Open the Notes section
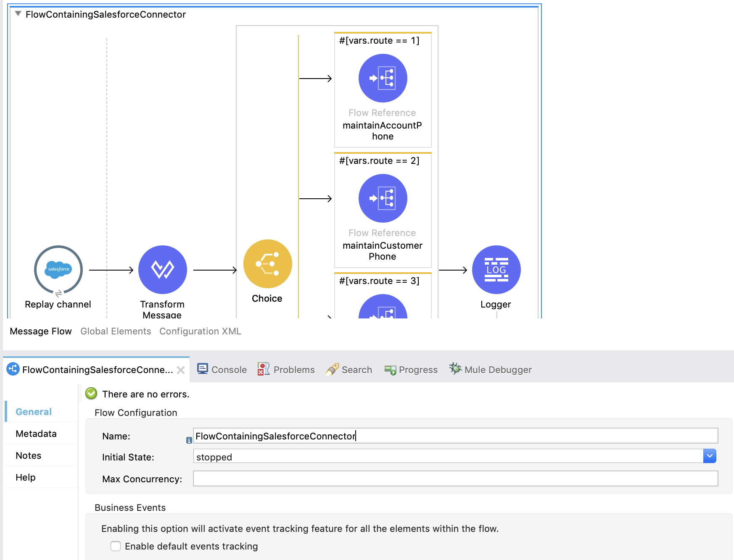Screen dimensions: 734x560 click(x=28, y=455)
